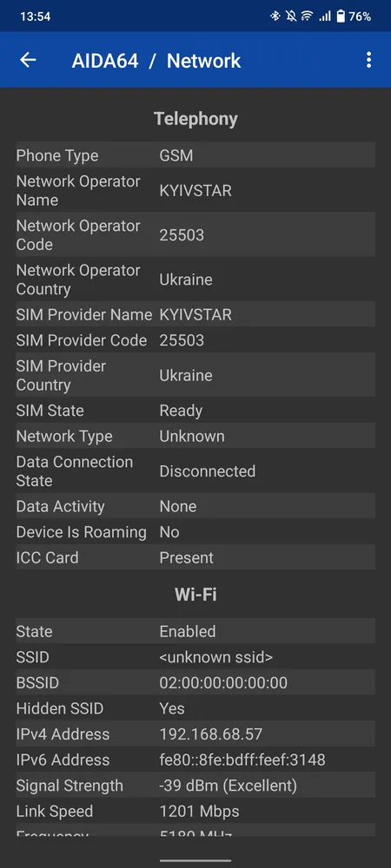Tap the muted notifications bell icon
Screen dimensions: 391x868
point(291,16)
